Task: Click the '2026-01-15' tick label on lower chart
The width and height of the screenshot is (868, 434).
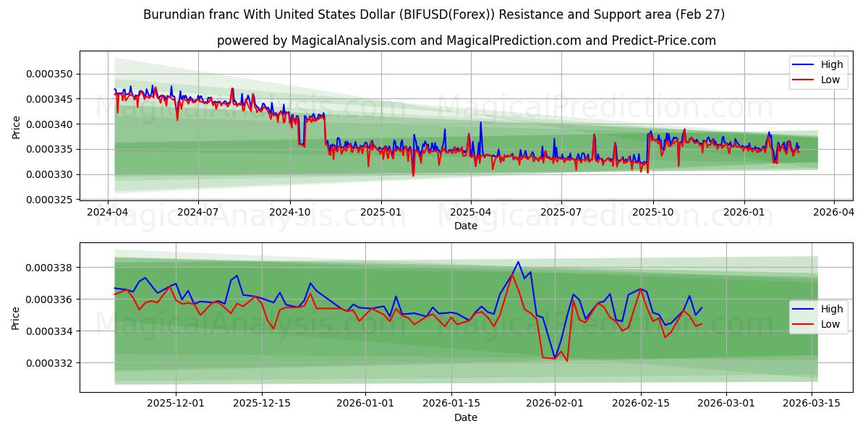Action: click(451, 404)
